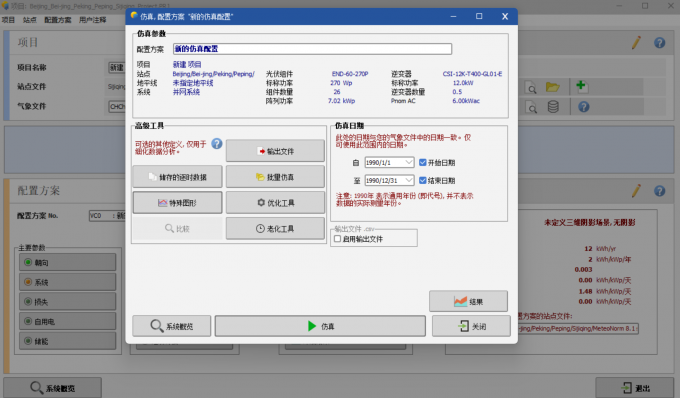This screenshot has width=680, height=398.
Task: Click END-60-270P module model text
Action: coord(350,74)
